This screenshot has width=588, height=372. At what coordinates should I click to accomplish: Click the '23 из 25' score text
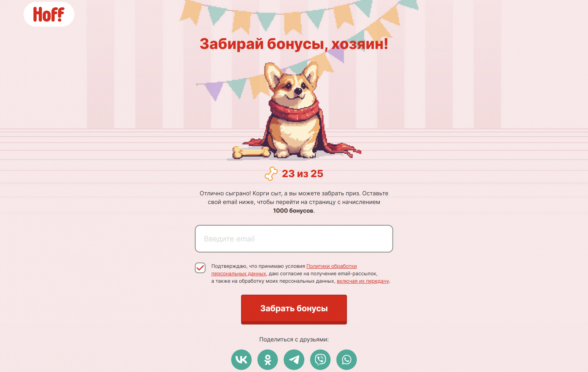coord(302,174)
